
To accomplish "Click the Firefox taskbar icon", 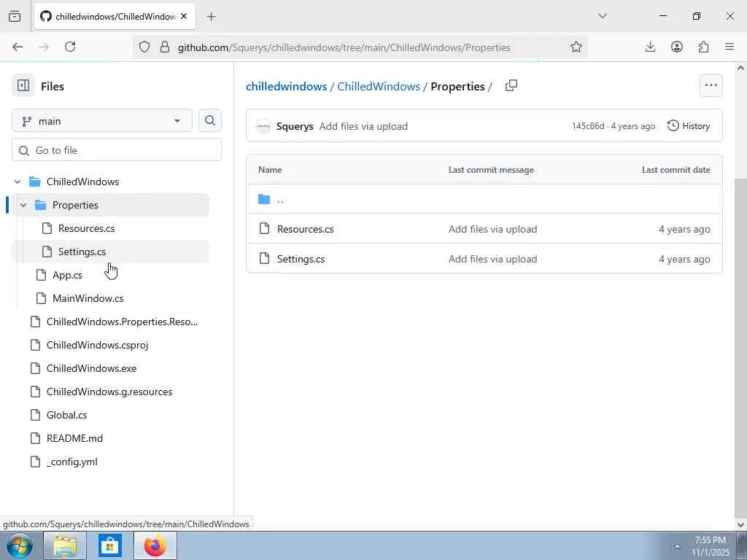I will tap(155, 545).
